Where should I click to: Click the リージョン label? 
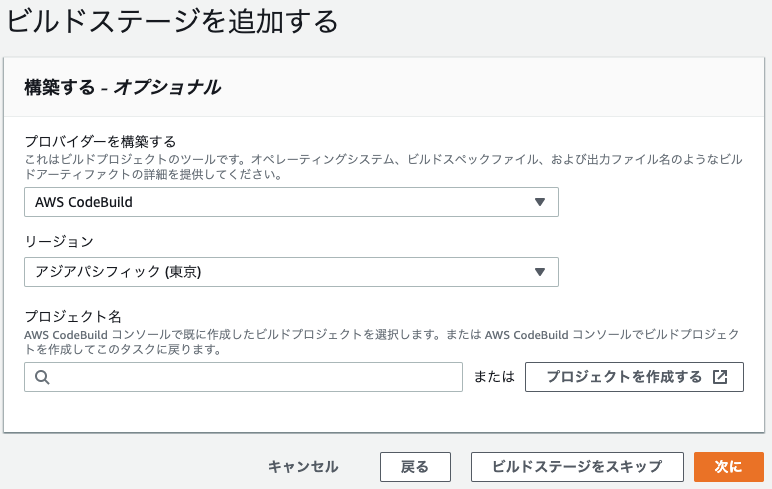pos(59,241)
